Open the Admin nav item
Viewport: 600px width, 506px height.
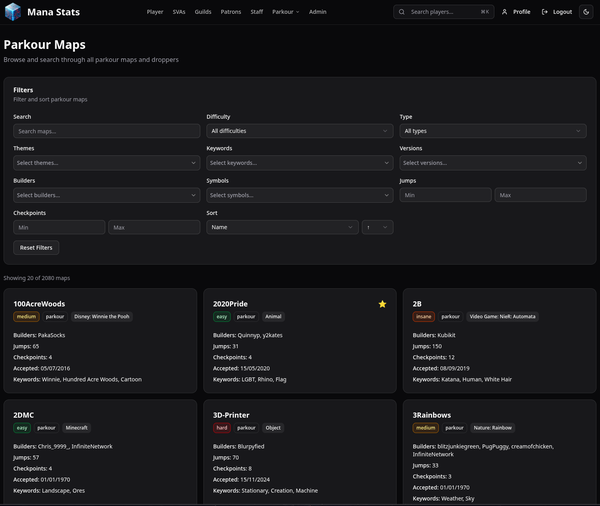(x=318, y=12)
